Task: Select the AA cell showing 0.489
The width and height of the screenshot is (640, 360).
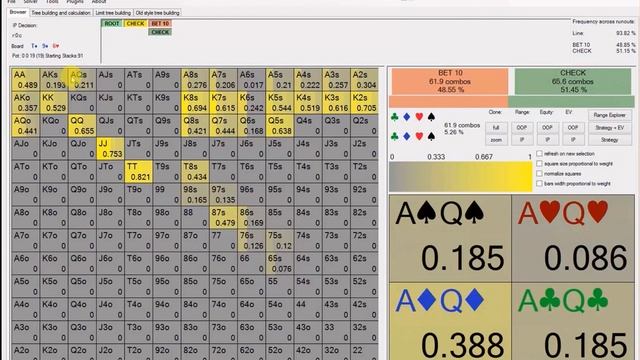Action: (25, 80)
